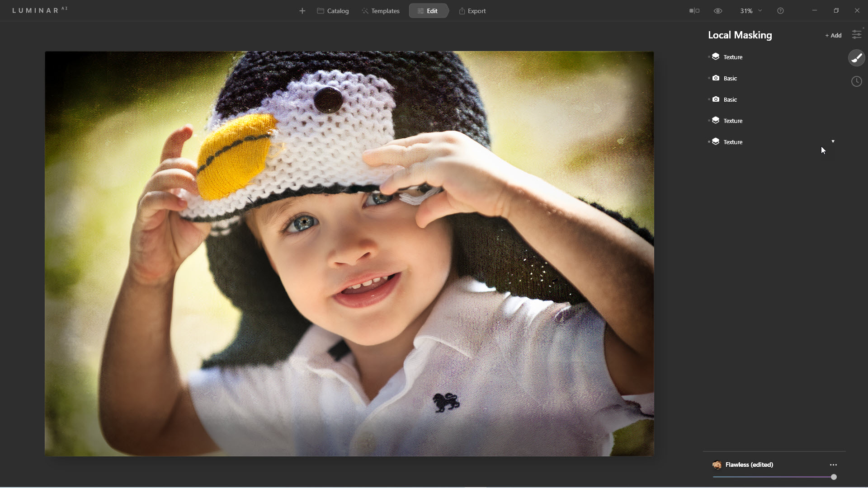Click the Export button
868x488 pixels.
click(x=472, y=11)
